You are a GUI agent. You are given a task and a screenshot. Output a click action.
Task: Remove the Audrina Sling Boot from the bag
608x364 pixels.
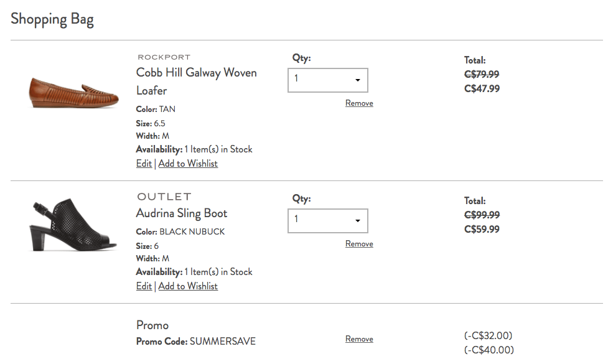(x=359, y=244)
